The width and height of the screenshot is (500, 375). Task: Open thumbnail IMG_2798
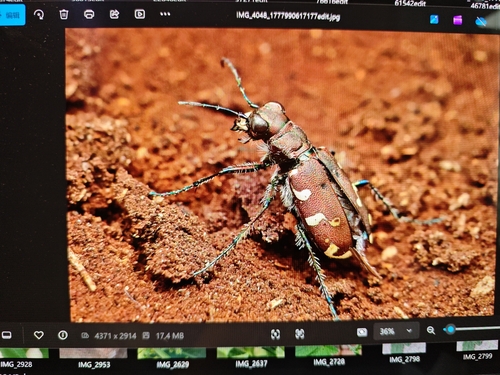[404, 353]
